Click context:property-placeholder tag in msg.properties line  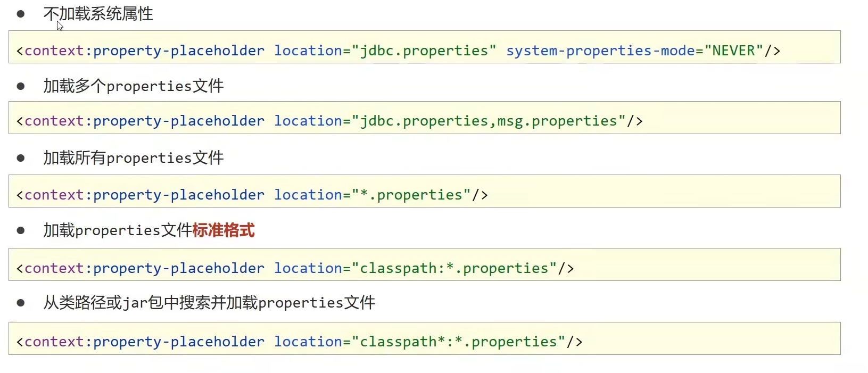[x=145, y=121]
